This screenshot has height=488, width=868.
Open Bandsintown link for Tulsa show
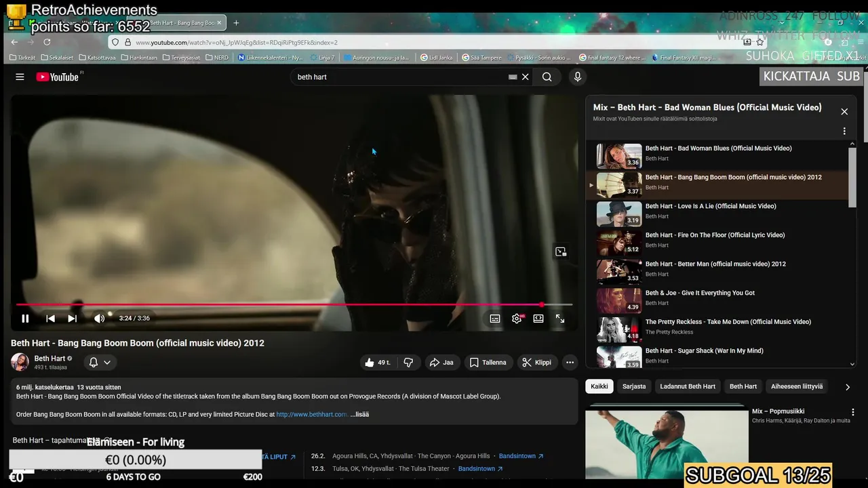(480, 468)
